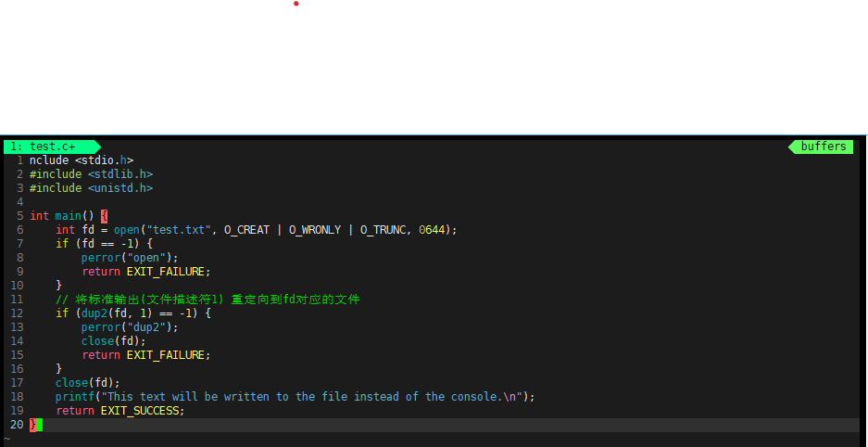Click the O_TRUNC flag
Viewport: 868px width, 447px height.
tap(384, 230)
